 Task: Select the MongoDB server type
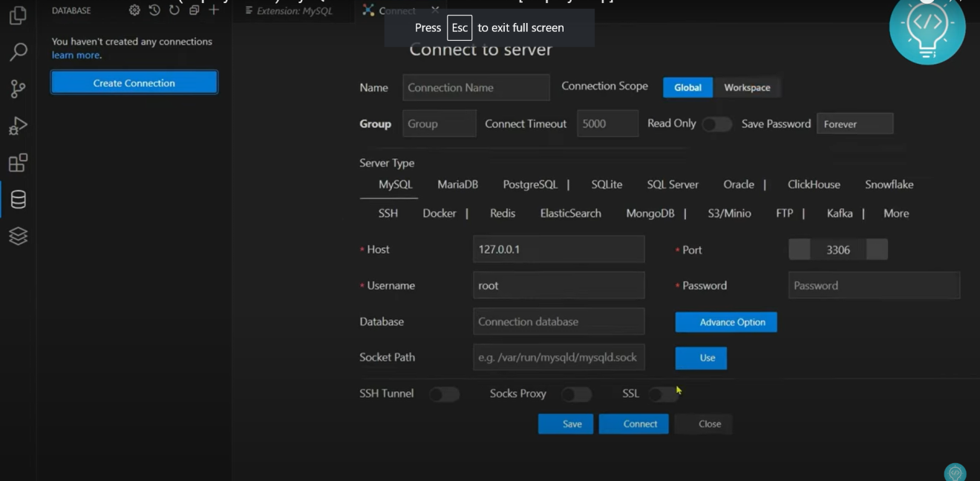(x=651, y=213)
